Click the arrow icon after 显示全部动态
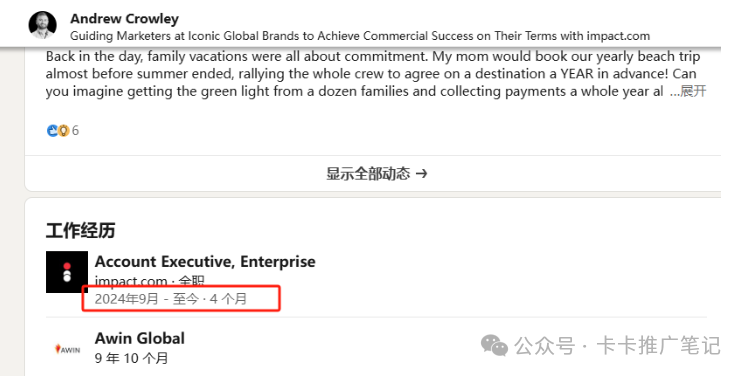 click(421, 174)
